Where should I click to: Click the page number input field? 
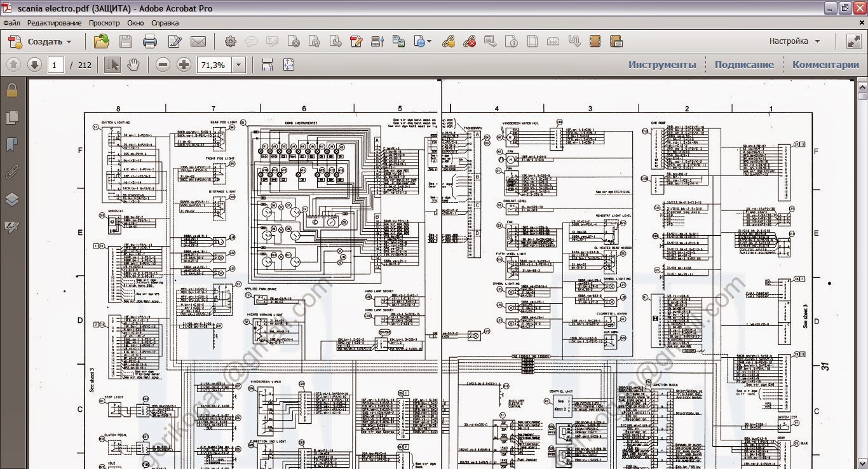(55, 64)
